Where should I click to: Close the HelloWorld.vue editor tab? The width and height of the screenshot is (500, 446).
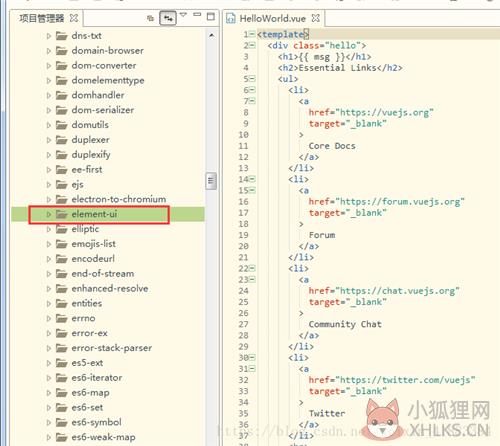coord(315,18)
